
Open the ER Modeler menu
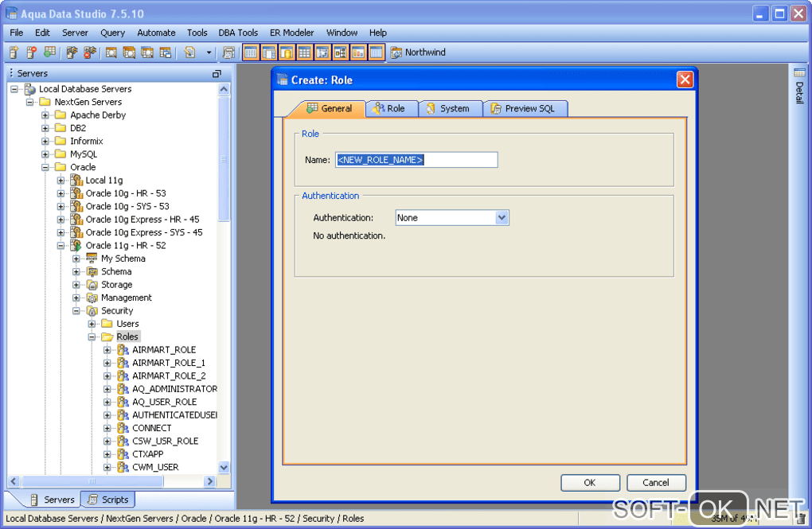coord(291,33)
